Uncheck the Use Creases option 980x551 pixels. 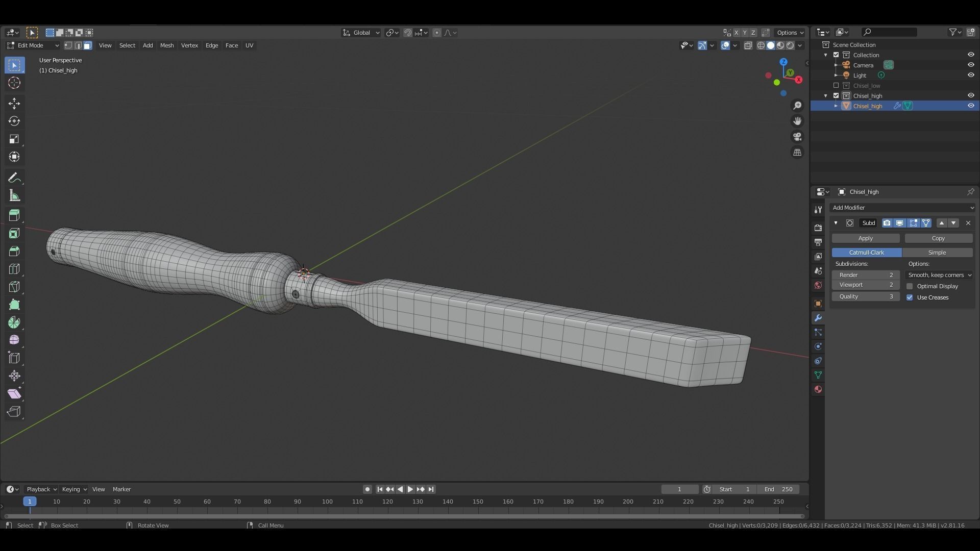(910, 297)
